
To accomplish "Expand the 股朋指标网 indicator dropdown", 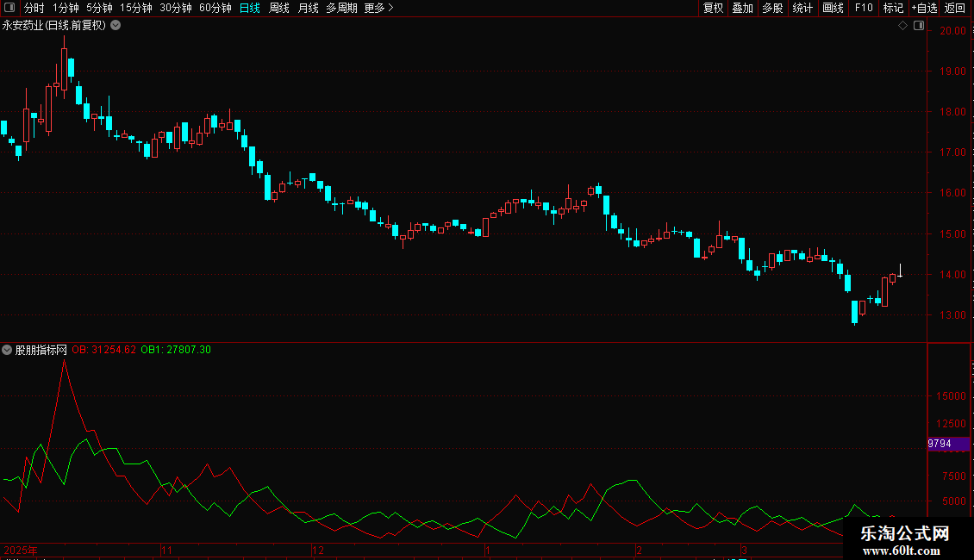I will pos(7,350).
